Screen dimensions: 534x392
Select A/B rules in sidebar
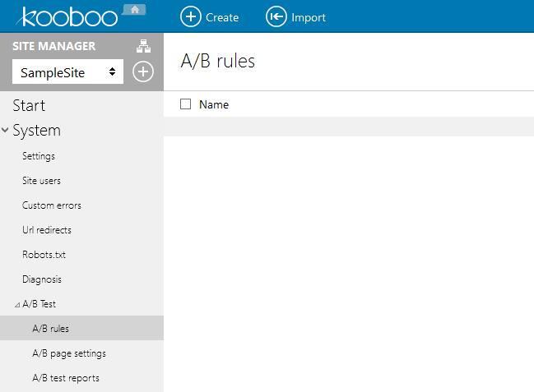pyautogui.click(x=81, y=328)
